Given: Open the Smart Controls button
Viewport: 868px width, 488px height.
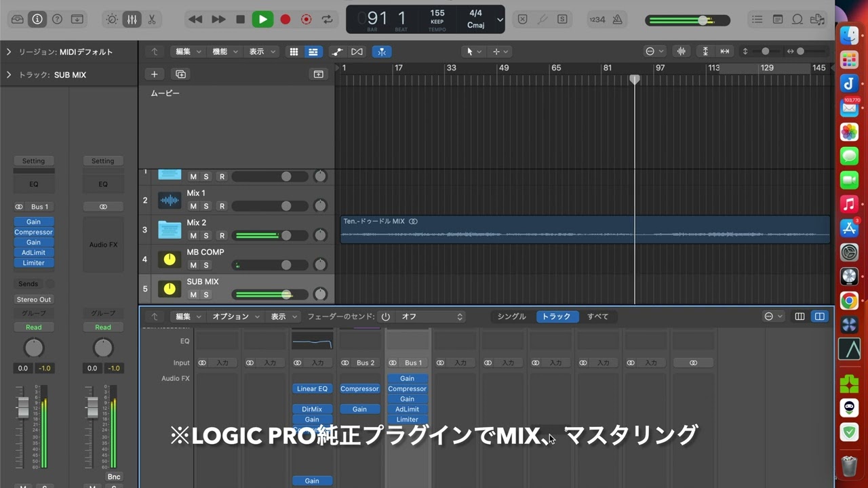Looking at the screenshot, I should click(x=112, y=20).
